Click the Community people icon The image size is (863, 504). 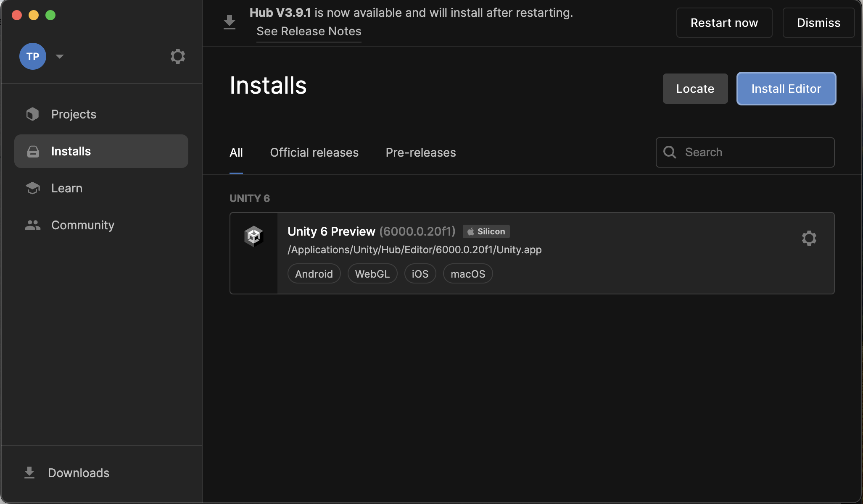click(33, 225)
